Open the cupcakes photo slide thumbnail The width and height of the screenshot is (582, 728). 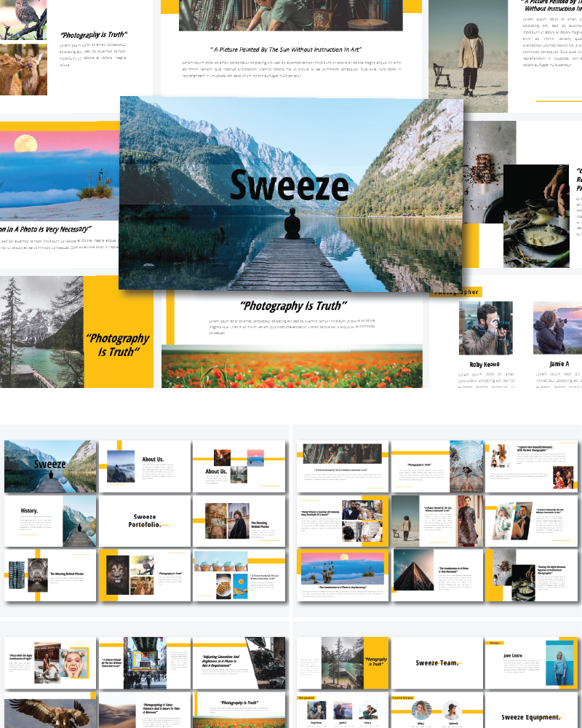(239, 575)
